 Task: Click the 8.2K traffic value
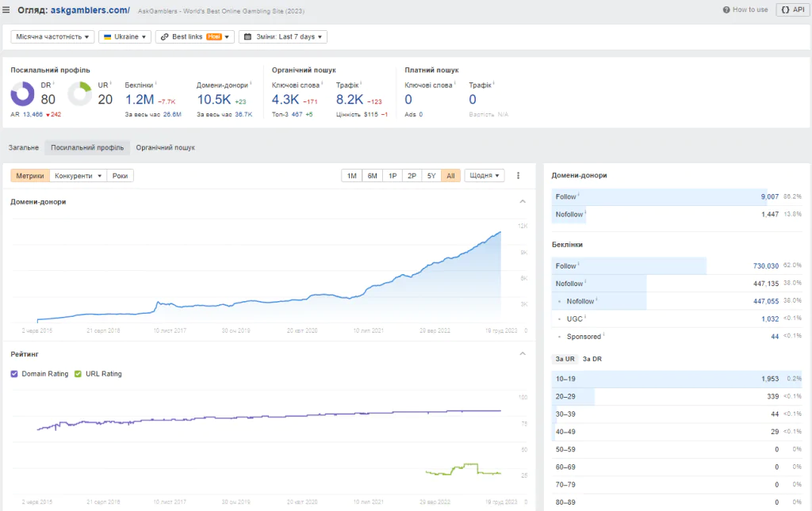(x=350, y=99)
